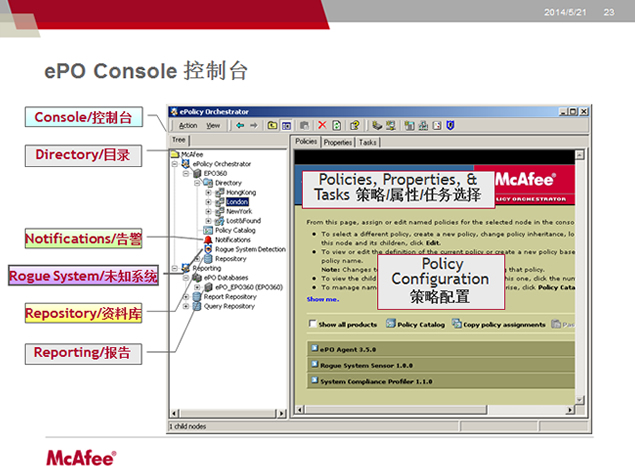Click the Policy Catalog tree icon
Image resolution: width=635 pixels, height=466 pixels.
click(208, 230)
